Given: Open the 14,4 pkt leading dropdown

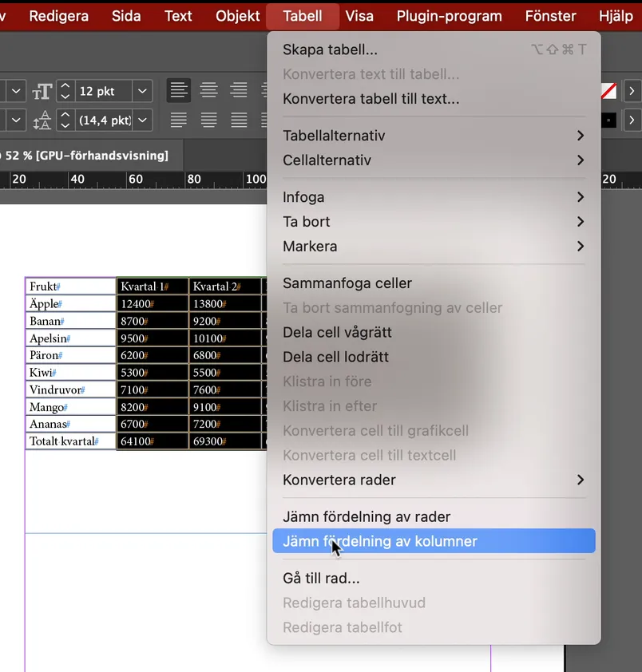Looking at the screenshot, I should [142, 121].
